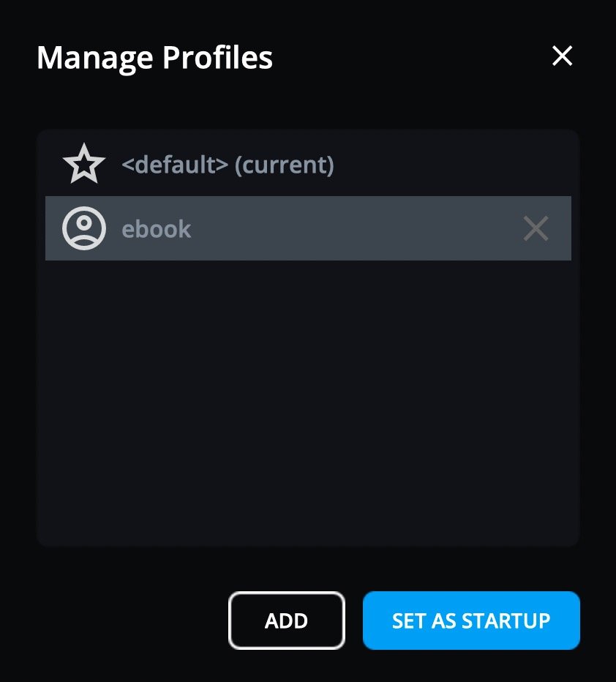
Task: Add a new profile
Action: coord(286,621)
